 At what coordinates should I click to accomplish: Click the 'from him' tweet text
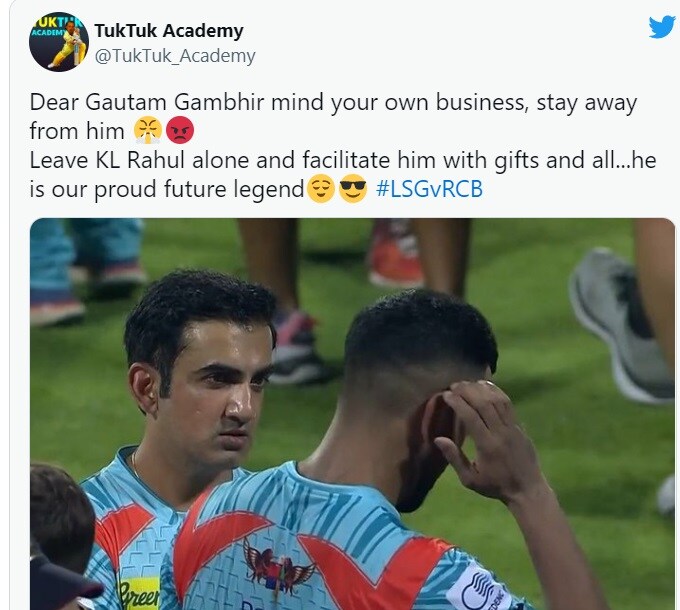pyautogui.click(x=77, y=131)
